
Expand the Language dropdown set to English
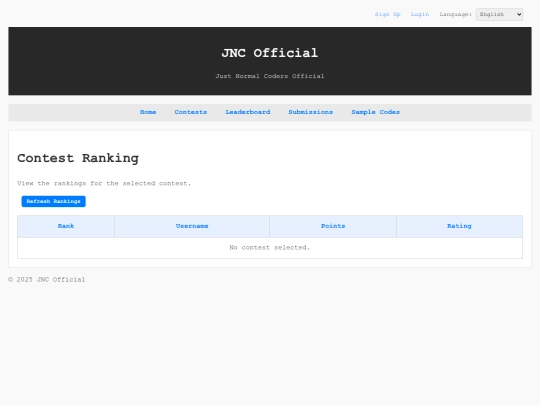[x=499, y=14]
